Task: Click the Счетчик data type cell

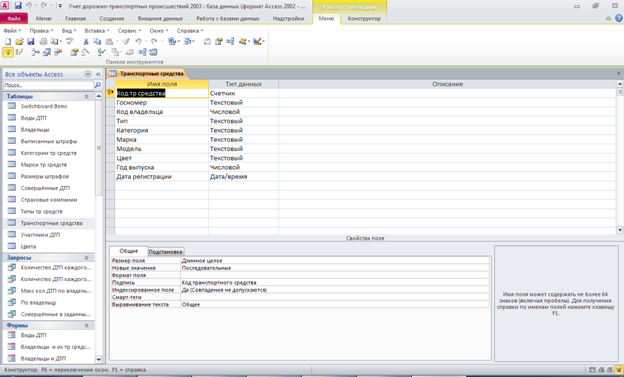Action: click(243, 93)
